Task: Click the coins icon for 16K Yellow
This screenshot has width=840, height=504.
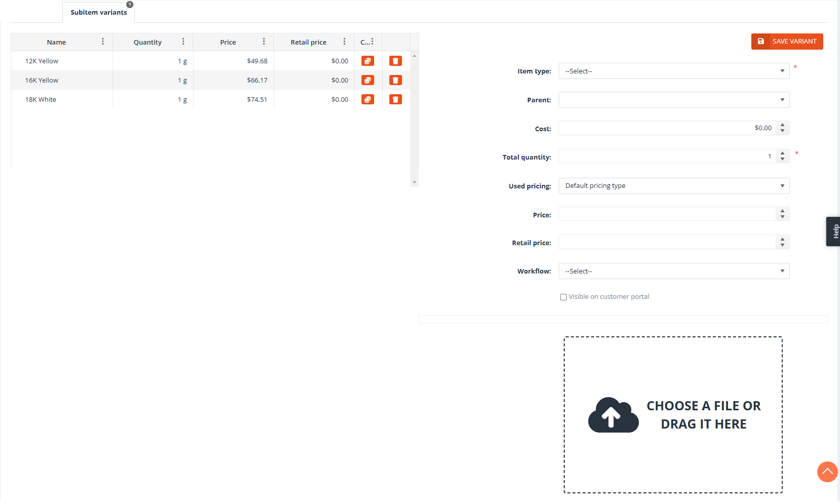Action: coord(368,80)
